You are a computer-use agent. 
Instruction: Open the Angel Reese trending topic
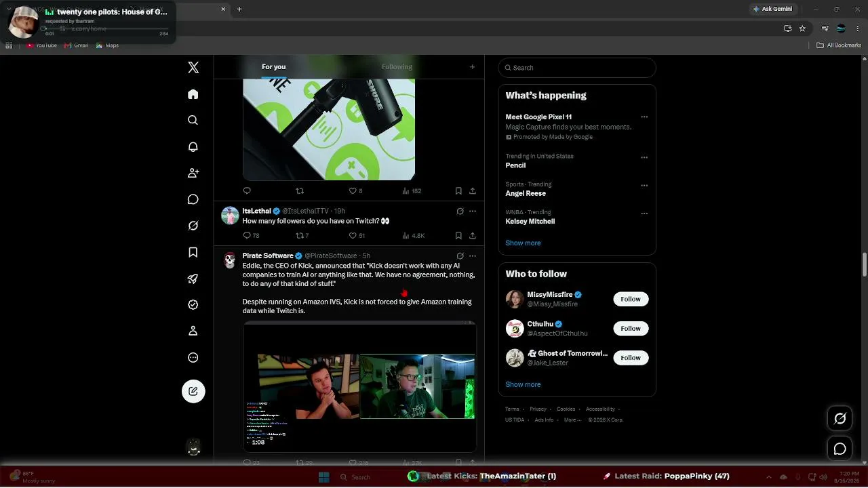coord(526,193)
